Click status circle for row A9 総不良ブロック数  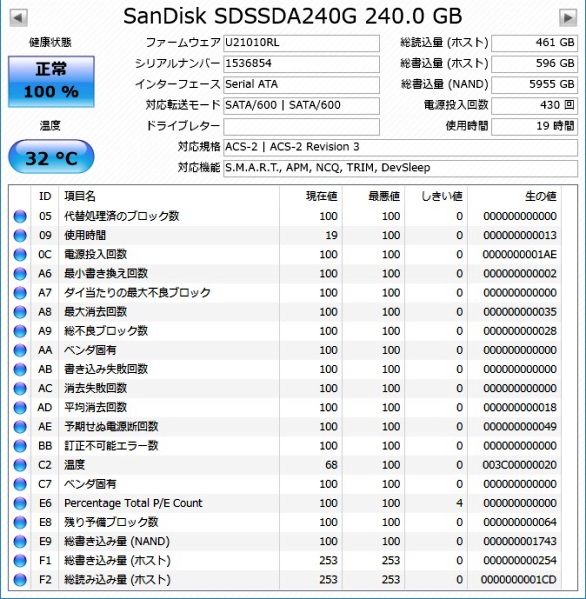20,331
